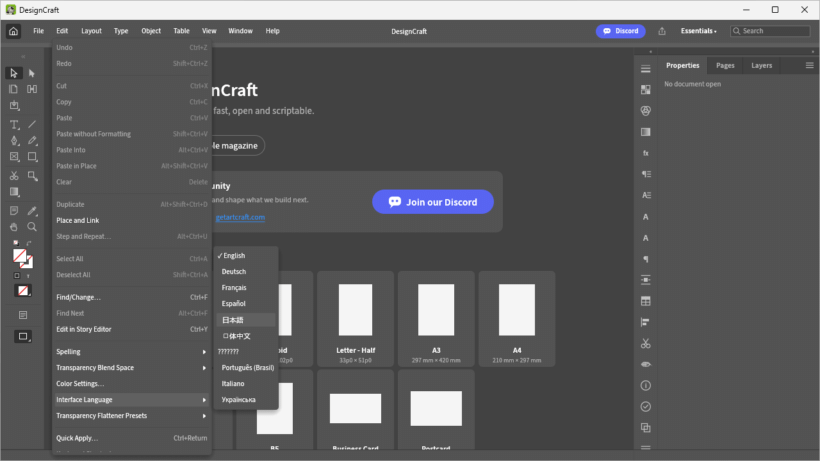Switch interface language to 日本語
Screen dimensions: 820x461
click(246, 320)
